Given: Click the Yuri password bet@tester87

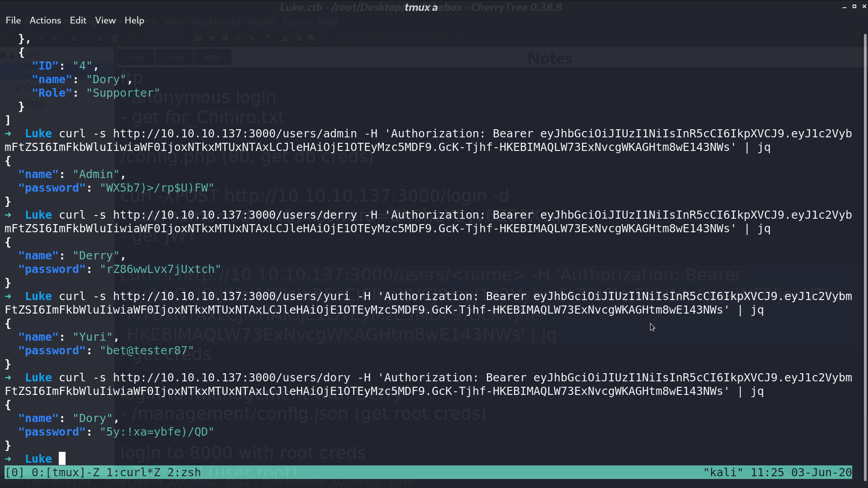Looking at the screenshot, I should click(x=147, y=351).
